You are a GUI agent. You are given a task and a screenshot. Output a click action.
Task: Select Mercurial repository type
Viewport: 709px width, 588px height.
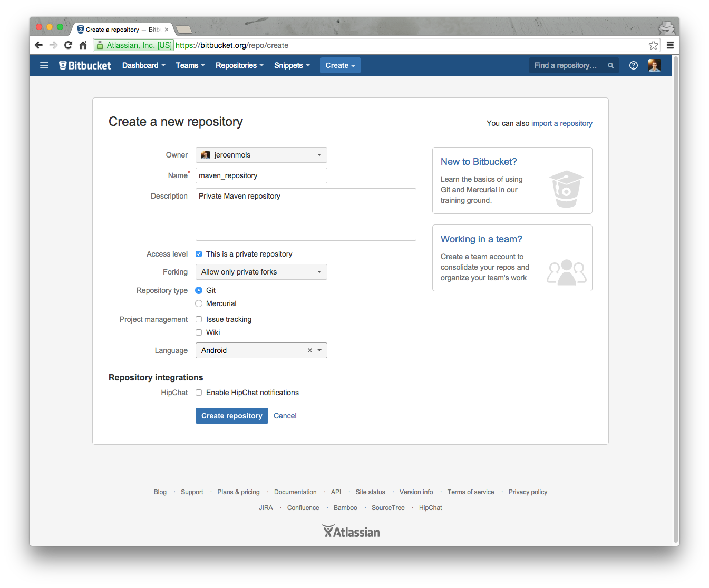coord(199,303)
